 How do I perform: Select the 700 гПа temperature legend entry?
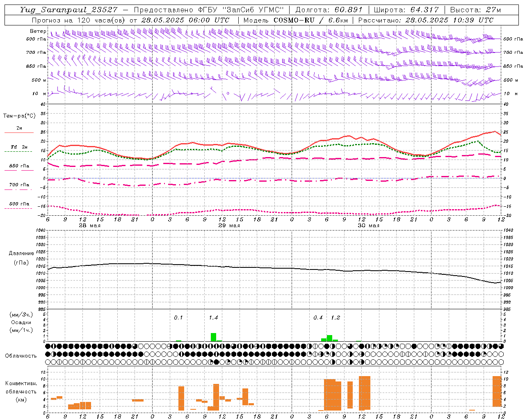point(19,185)
